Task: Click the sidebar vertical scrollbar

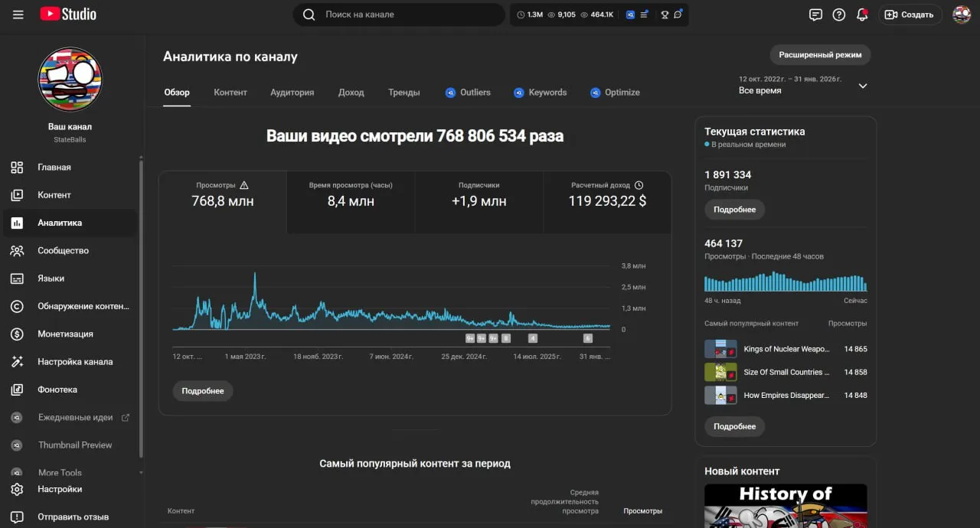Action: click(141, 306)
